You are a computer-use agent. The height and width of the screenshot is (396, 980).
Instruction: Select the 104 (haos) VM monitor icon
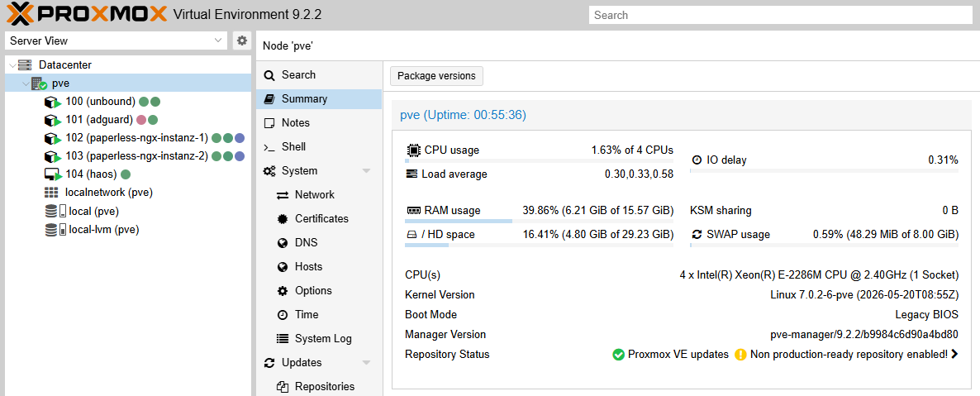point(52,174)
